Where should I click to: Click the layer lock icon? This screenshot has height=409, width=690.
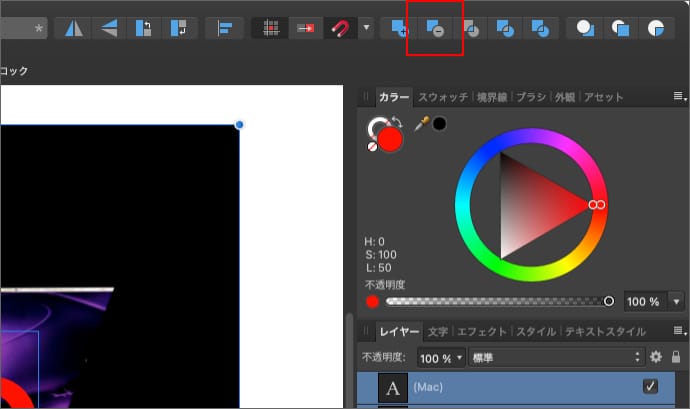676,357
